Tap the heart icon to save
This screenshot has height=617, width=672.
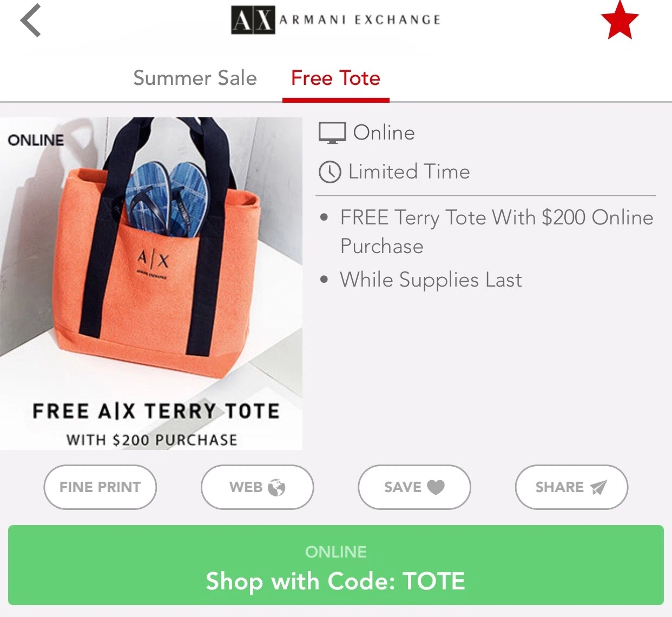436,487
